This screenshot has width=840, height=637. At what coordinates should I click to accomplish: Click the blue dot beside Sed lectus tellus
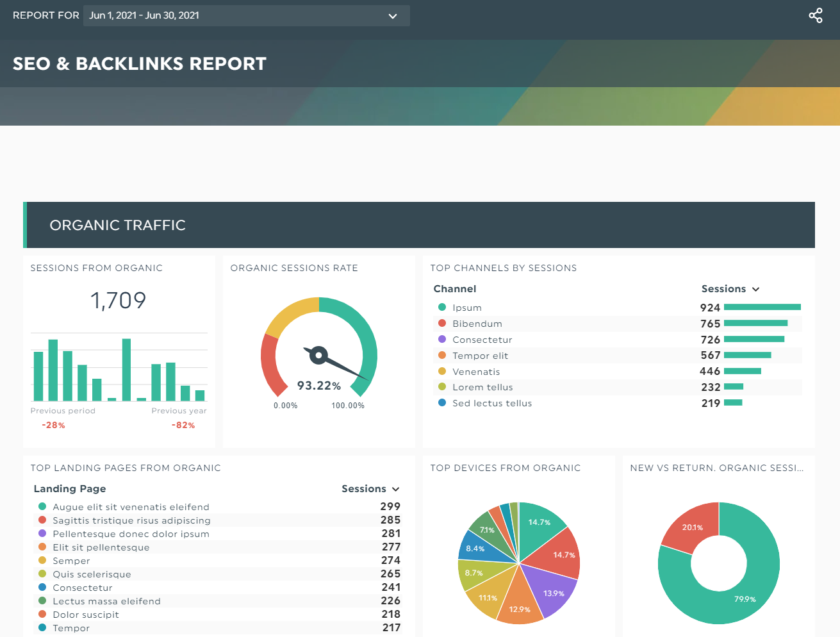click(x=442, y=403)
